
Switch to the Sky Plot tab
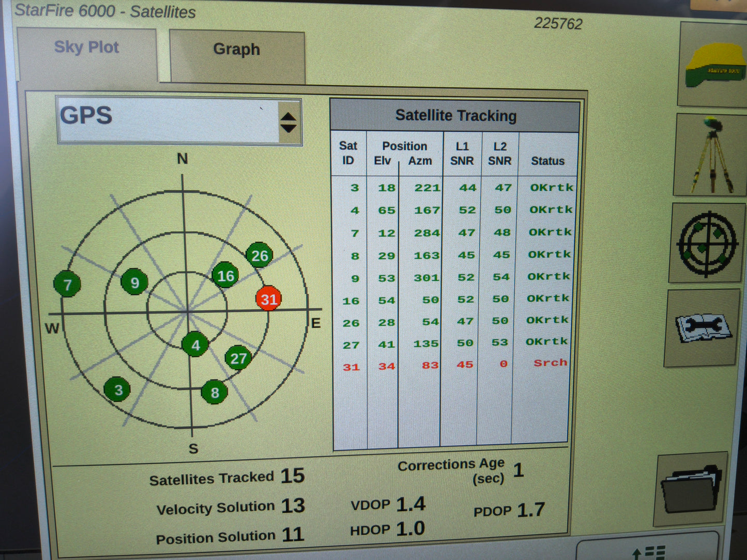click(x=87, y=54)
